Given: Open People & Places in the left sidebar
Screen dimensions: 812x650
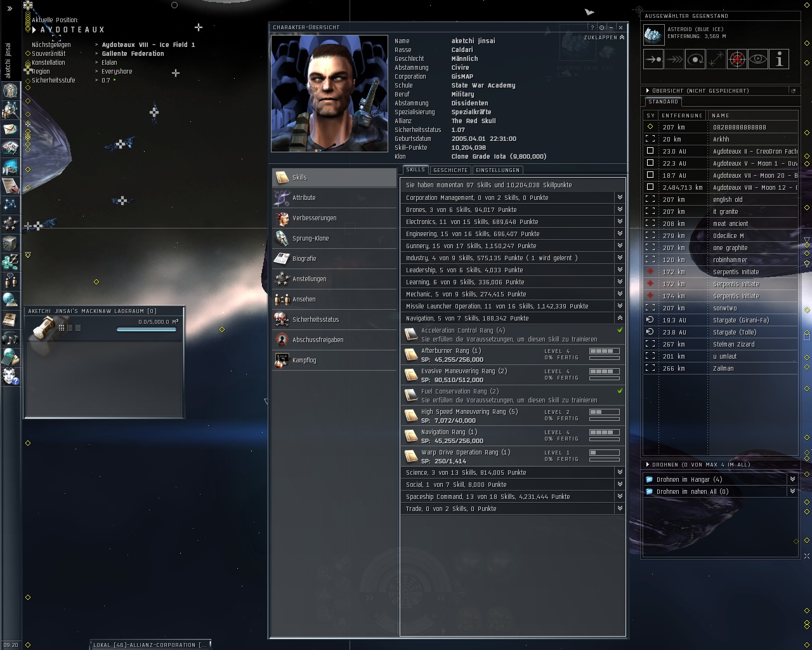Looking at the screenshot, I should pyautogui.click(x=10, y=110).
